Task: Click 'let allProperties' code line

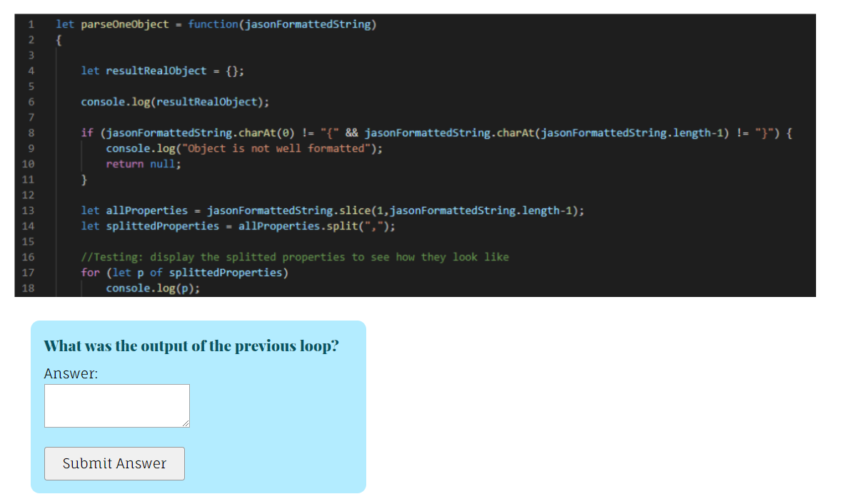Action: [x=333, y=211]
